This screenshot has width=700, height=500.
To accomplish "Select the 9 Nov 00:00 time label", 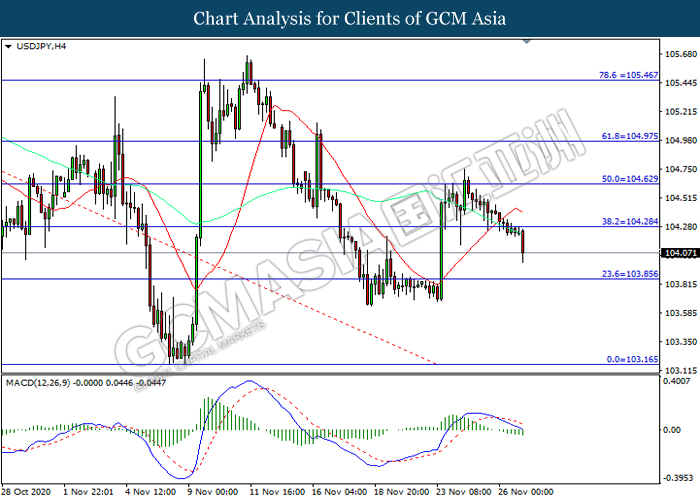I will [212, 491].
